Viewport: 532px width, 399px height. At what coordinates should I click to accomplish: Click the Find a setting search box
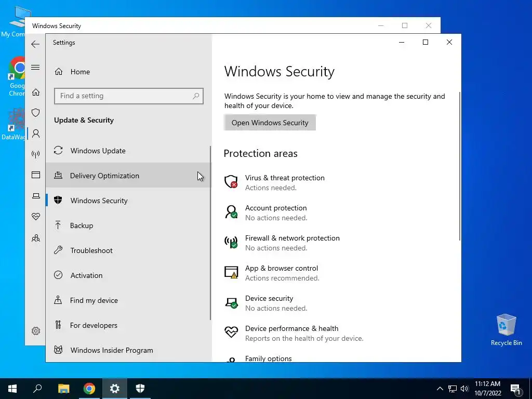129,96
